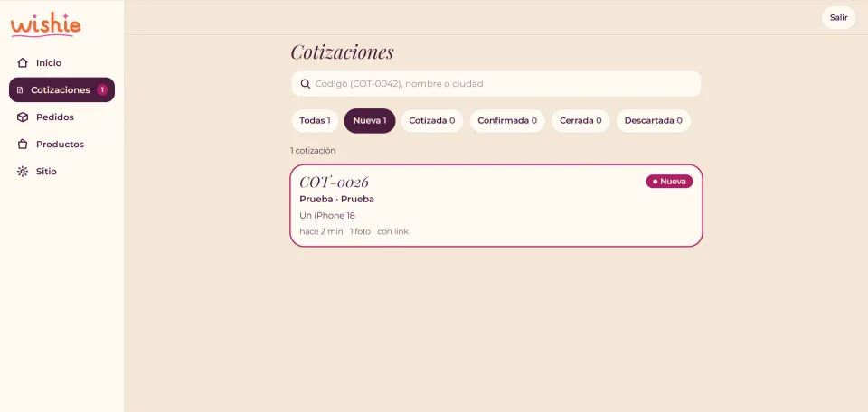Click the Un iPhone 18 description
The image size is (868, 412).
[x=327, y=216]
